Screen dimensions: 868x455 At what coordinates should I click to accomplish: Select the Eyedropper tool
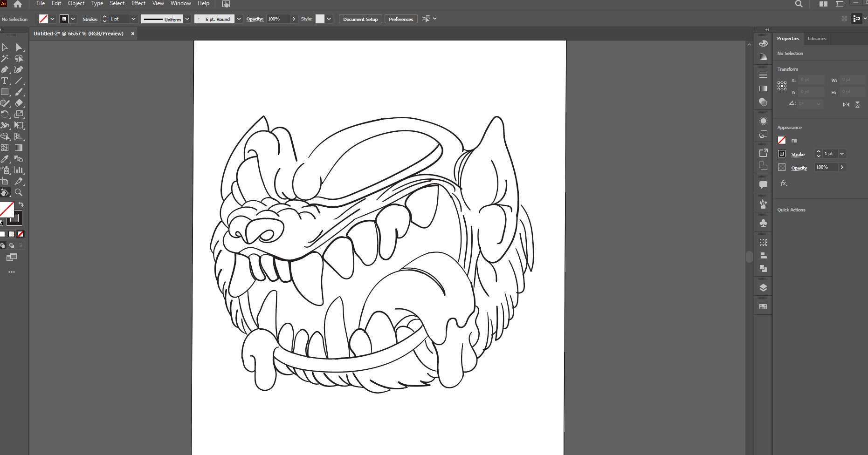pyautogui.click(x=5, y=159)
